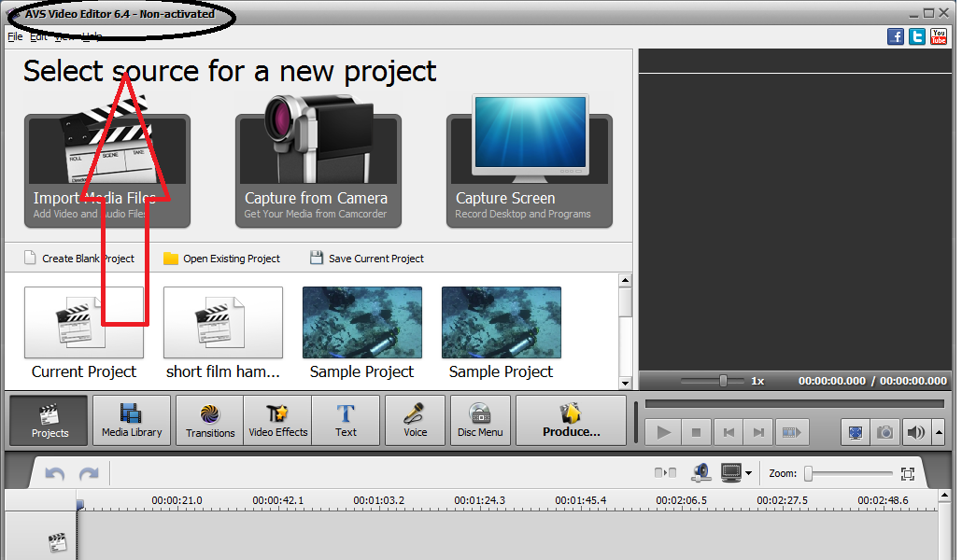This screenshot has height=560, width=962.
Task: Adjust the playback speed slider
Action: [x=723, y=381]
